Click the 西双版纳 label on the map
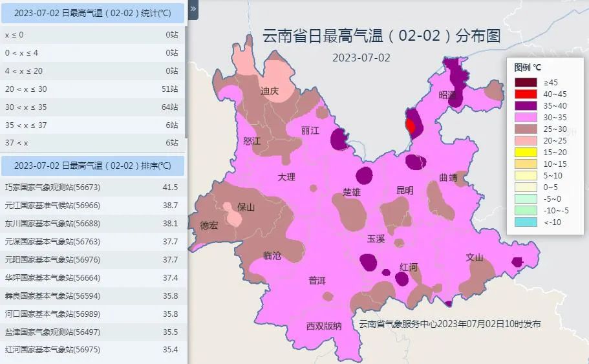Screen dimensions: 589x364 coord(324,326)
